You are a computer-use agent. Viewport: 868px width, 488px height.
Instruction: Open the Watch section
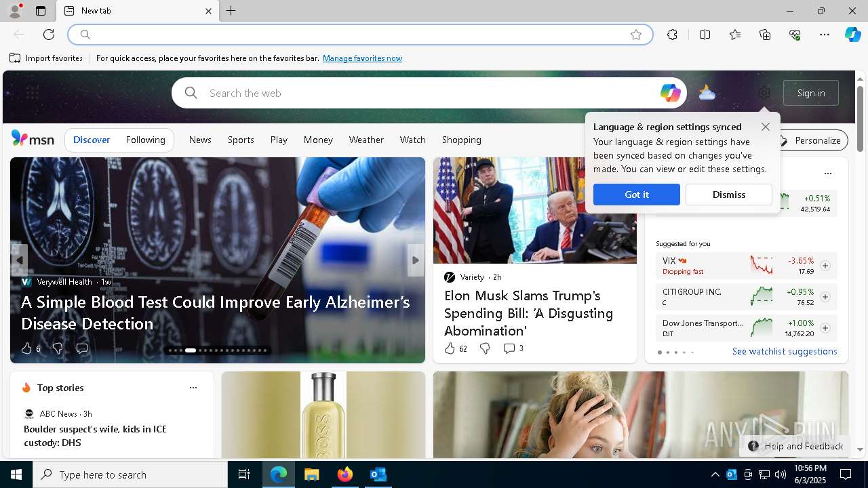pyautogui.click(x=412, y=140)
